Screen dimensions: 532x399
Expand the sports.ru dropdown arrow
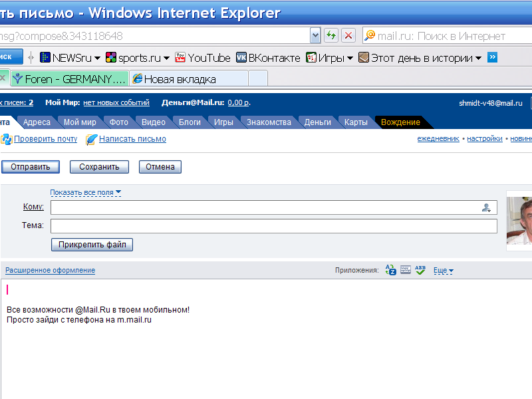point(166,59)
